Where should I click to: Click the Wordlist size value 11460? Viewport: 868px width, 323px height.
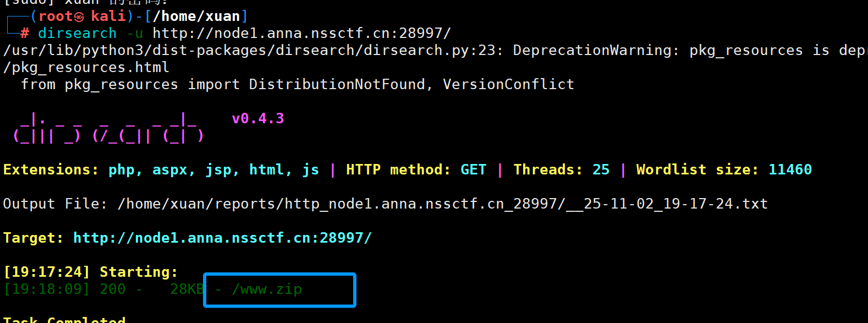tap(790, 169)
